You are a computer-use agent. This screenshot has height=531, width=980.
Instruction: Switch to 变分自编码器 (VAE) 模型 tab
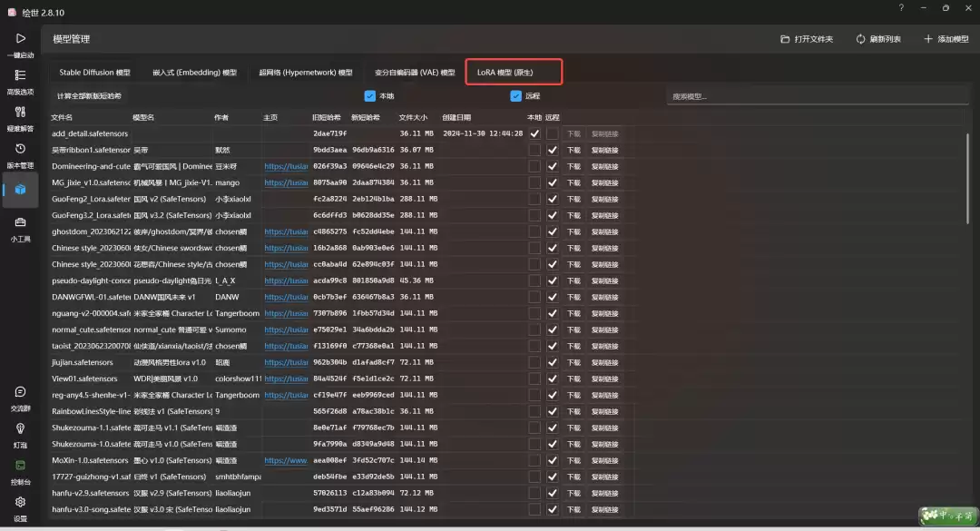[x=415, y=73]
